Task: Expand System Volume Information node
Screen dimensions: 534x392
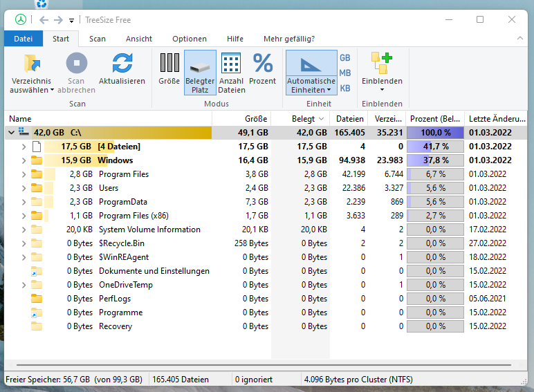Action: 24,230
